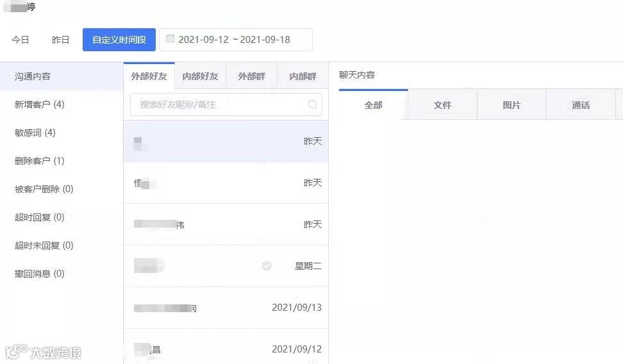Select the 文件 chat content tab
This screenshot has width=623, height=364.
[x=443, y=105]
